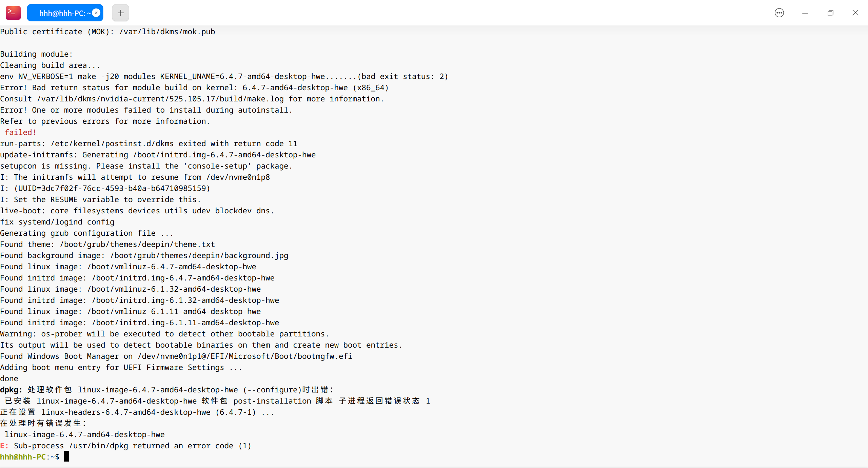
Task: Click the E: Sub-process error line
Action: [125, 446]
